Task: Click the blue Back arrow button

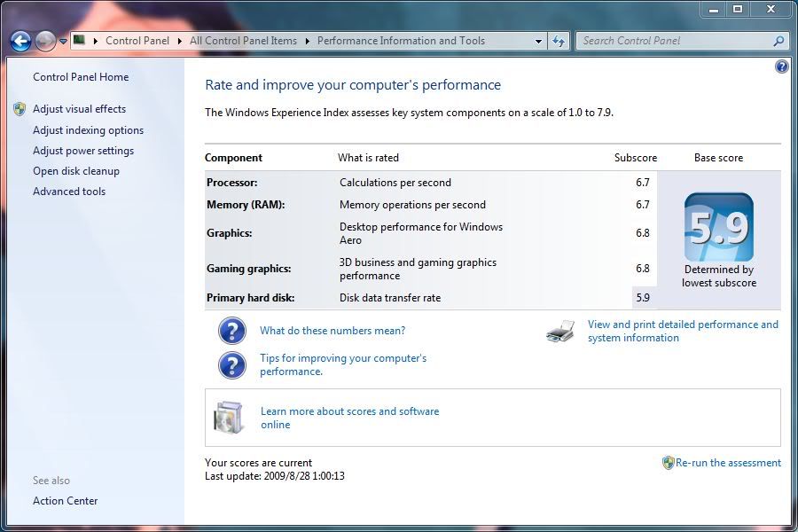Action: tap(21, 41)
